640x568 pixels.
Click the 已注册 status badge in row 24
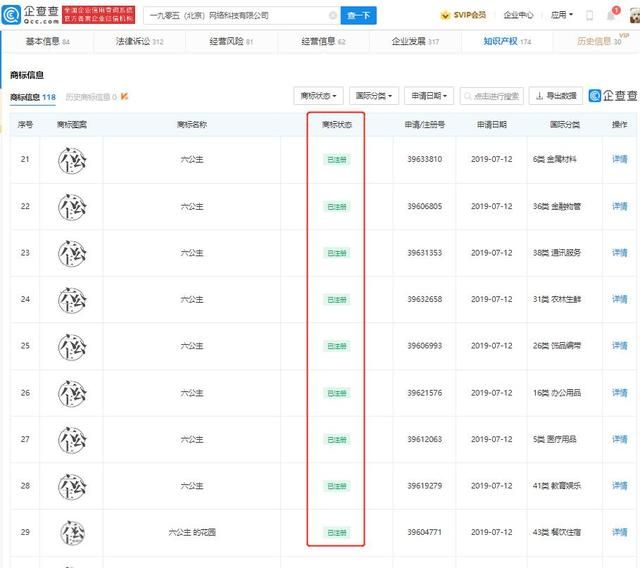[336, 299]
